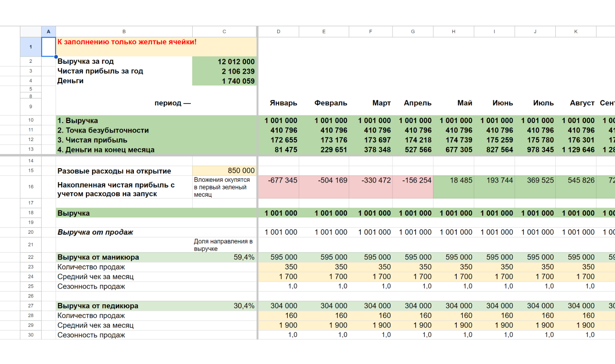Click row 16 header number

pyautogui.click(x=31, y=187)
